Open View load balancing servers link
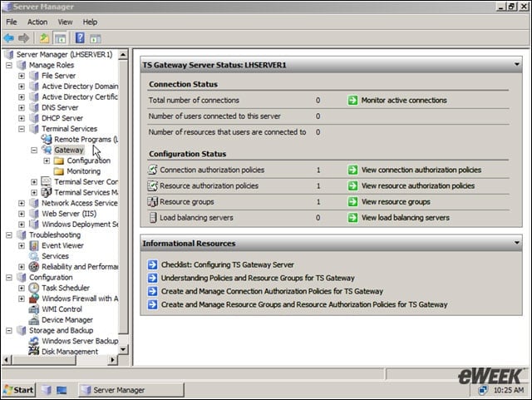This screenshot has width=532, height=400. [405, 218]
